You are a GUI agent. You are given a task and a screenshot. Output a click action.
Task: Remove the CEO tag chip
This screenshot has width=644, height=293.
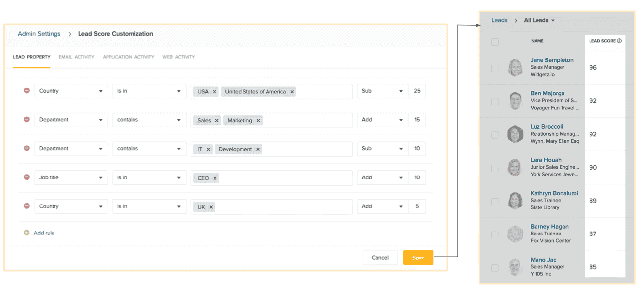tap(215, 178)
